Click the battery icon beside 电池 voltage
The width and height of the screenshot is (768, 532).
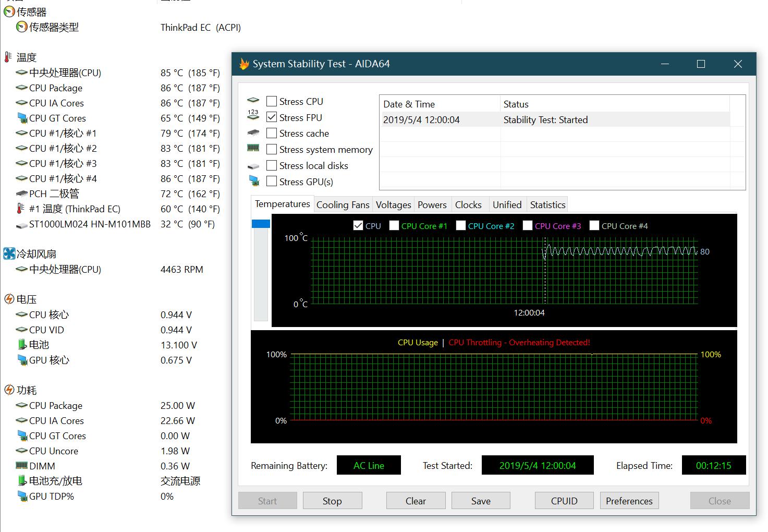click(21, 345)
